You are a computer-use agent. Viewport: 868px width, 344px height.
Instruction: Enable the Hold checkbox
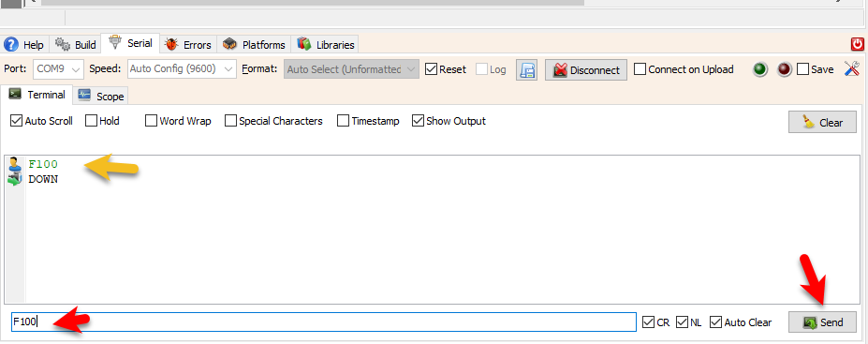(x=92, y=121)
